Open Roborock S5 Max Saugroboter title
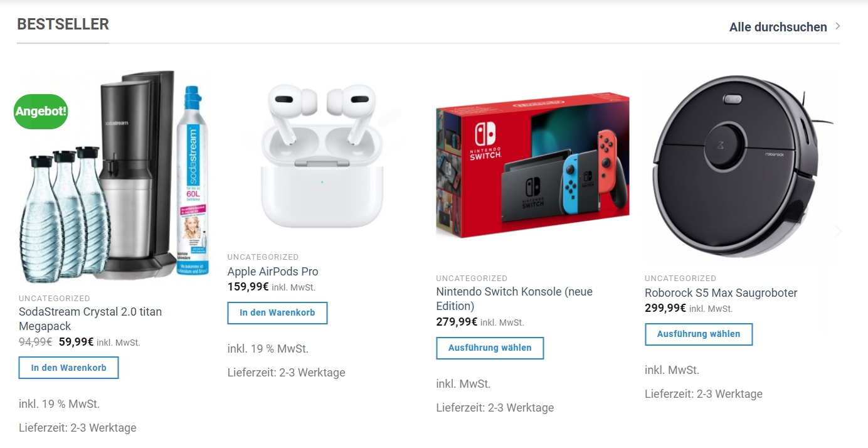The image size is (868, 448). (x=721, y=292)
